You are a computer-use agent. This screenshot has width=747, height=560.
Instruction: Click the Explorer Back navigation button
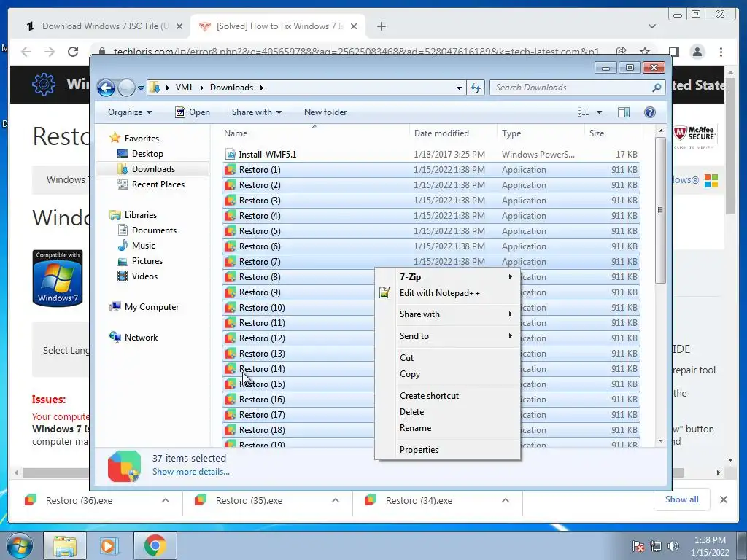[x=106, y=87]
